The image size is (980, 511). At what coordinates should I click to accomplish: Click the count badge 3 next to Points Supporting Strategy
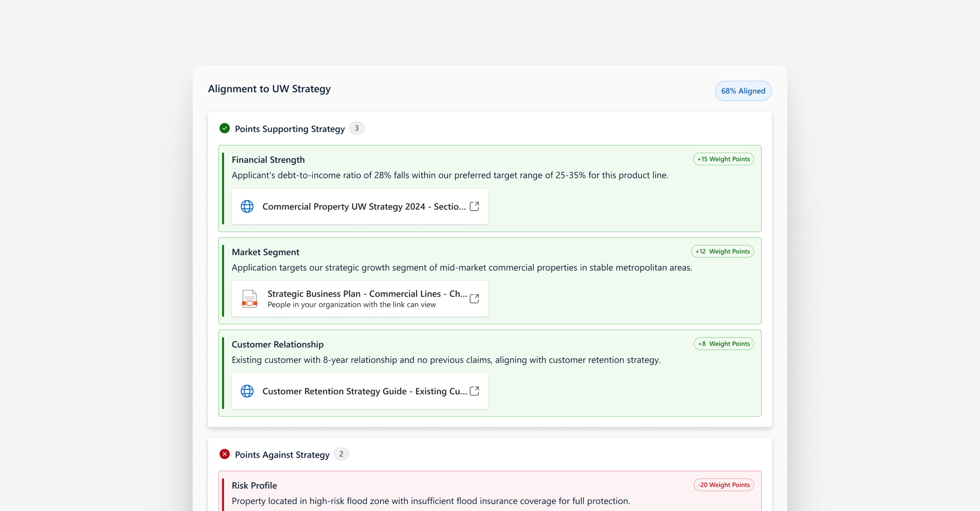(x=356, y=128)
